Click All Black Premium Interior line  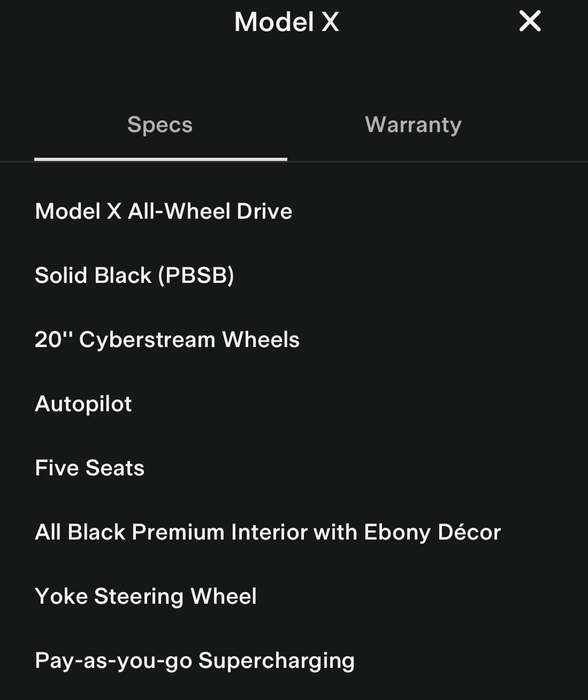268,532
